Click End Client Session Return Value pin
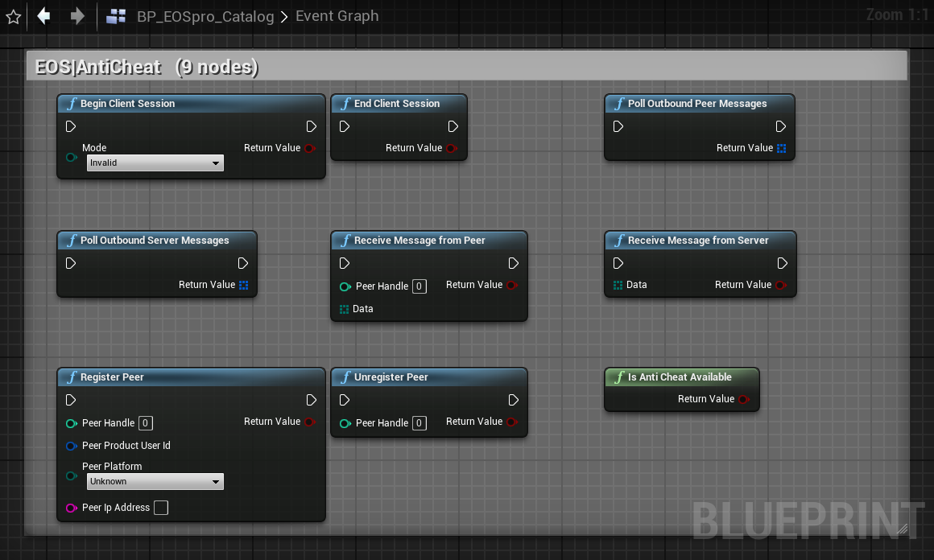Screen dimensions: 934x560 click(452, 148)
